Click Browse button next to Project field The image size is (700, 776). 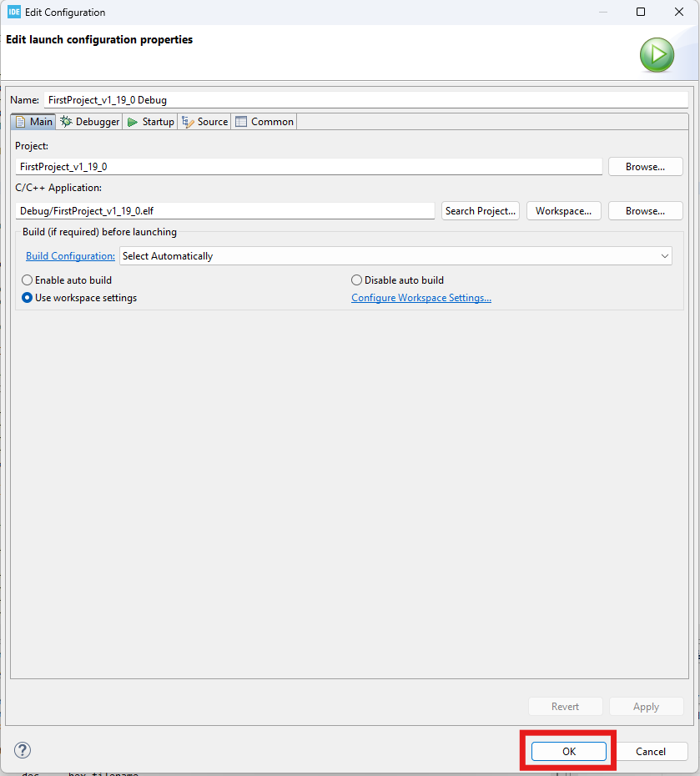(x=645, y=167)
